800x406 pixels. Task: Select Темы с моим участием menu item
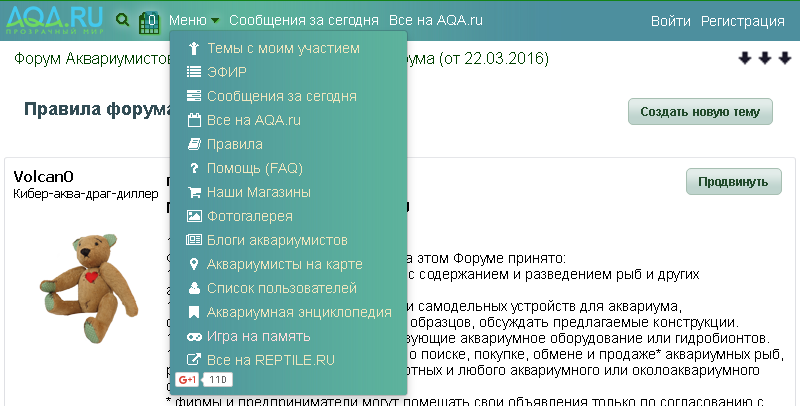283,48
